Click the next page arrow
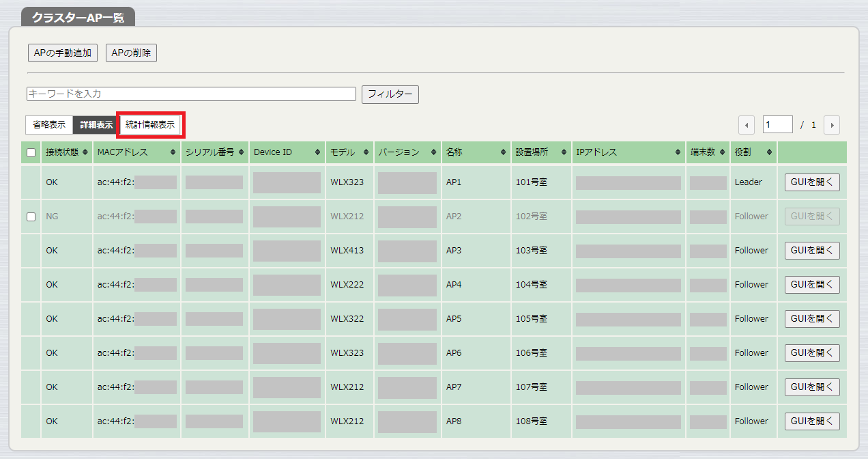Viewport: 868px width, 459px height. coord(832,124)
